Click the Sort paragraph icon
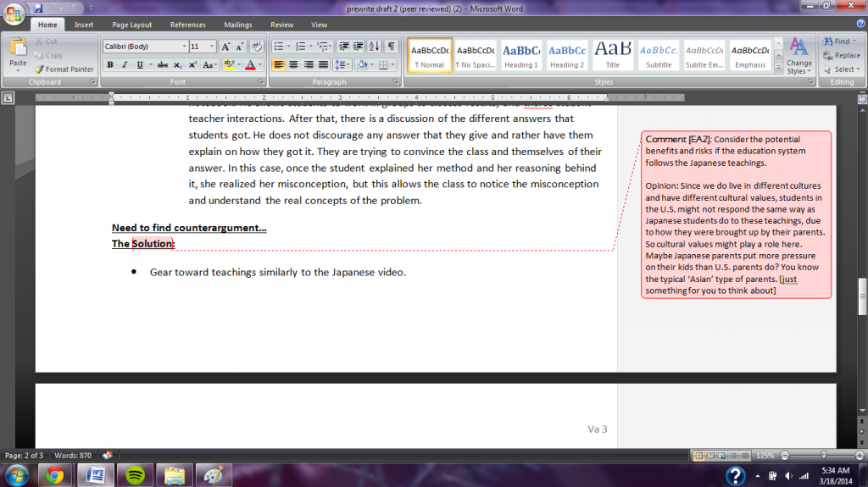 pos(374,47)
